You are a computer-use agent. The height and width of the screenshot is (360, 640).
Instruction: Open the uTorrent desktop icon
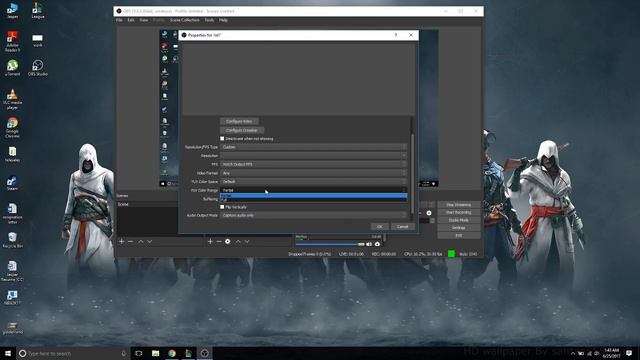click(x=12, y=68)
